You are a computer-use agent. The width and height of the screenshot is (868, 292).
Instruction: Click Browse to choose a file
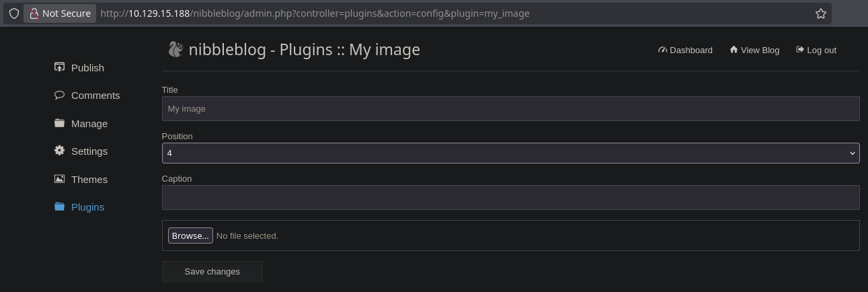point(190,235)
